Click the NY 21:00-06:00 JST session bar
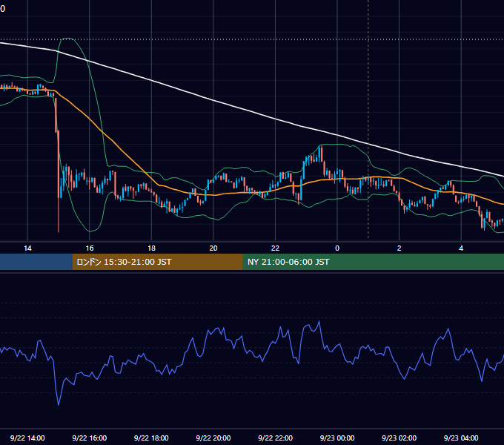This screenshot has height=445, width=504. click(373, 262)
